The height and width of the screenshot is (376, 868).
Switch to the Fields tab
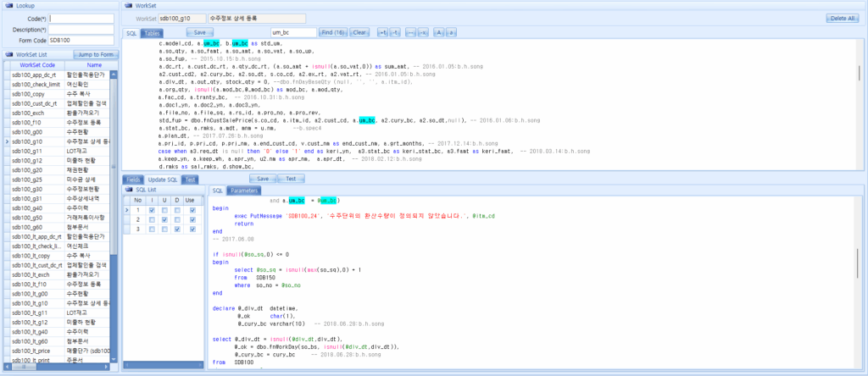134,179
